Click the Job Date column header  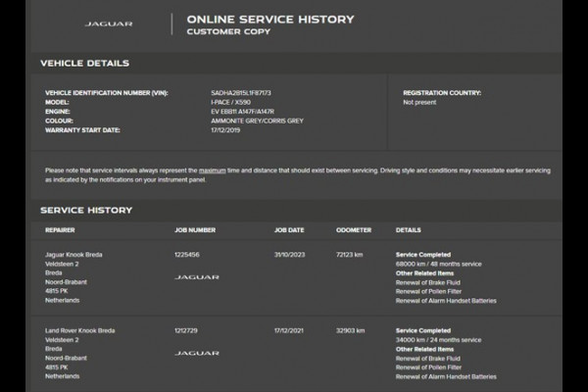(x=289, y=230)
